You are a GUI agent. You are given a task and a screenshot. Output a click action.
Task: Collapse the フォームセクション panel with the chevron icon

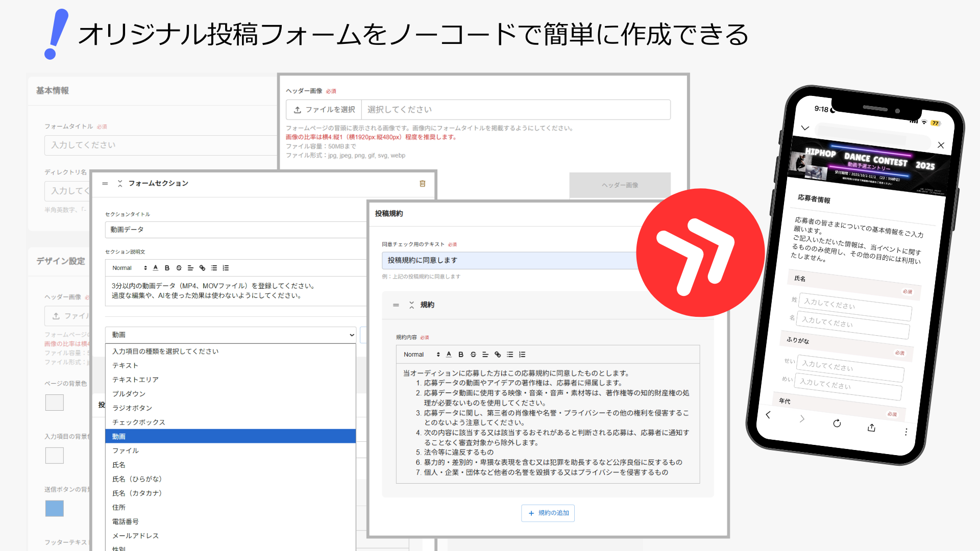[x=120, y=184]
